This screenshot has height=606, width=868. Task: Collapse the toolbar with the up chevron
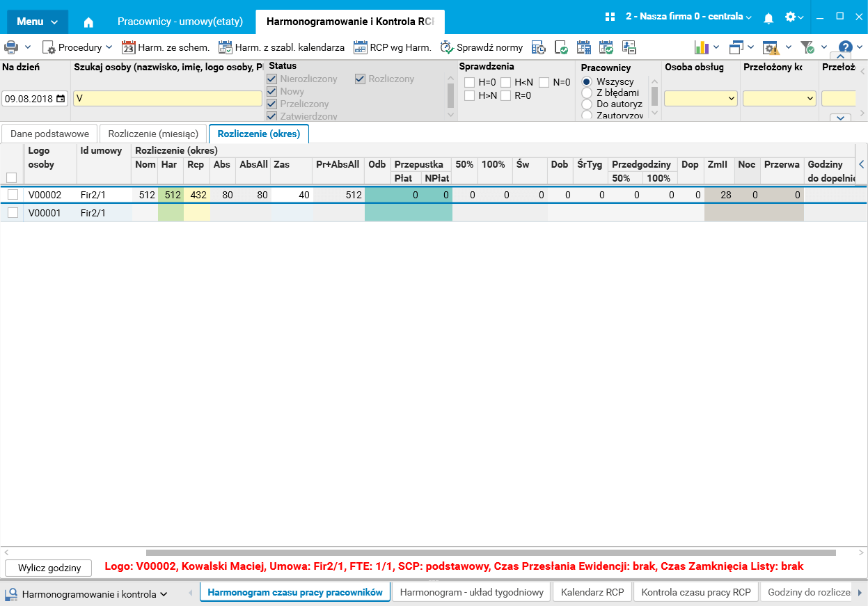[x=840, y=56]
